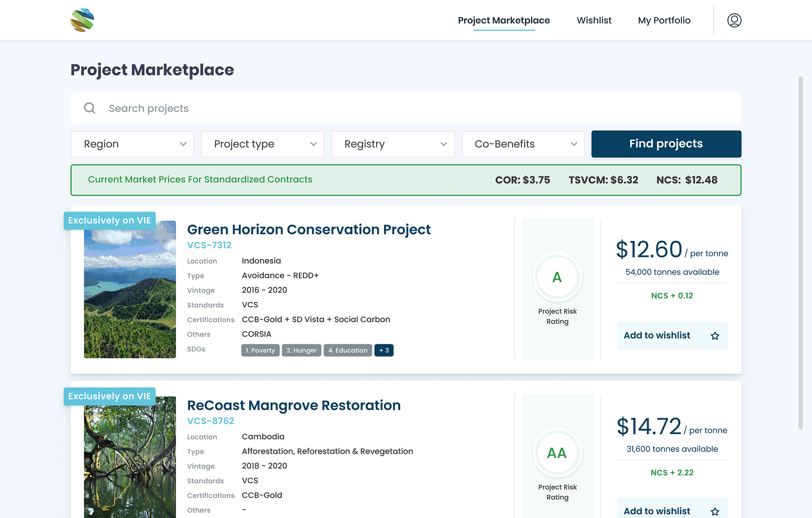Screen dimensions: 812x518
Task: Click the A project risk rating badge
Action: coord(557,277)
